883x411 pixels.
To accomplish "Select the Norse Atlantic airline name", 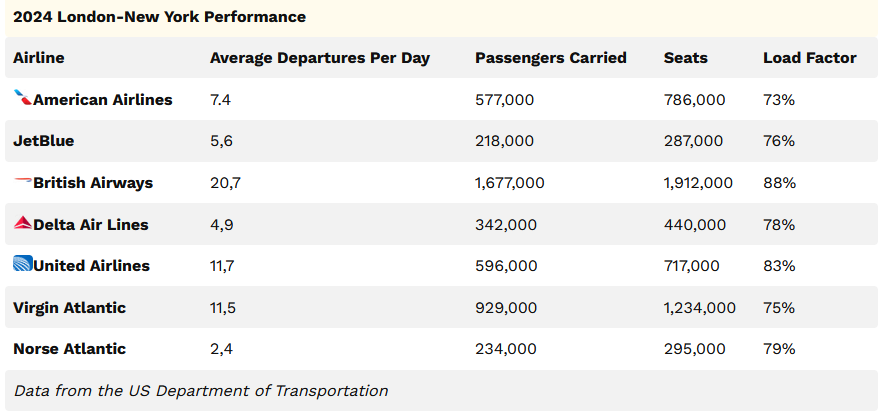I will (70, 349).
